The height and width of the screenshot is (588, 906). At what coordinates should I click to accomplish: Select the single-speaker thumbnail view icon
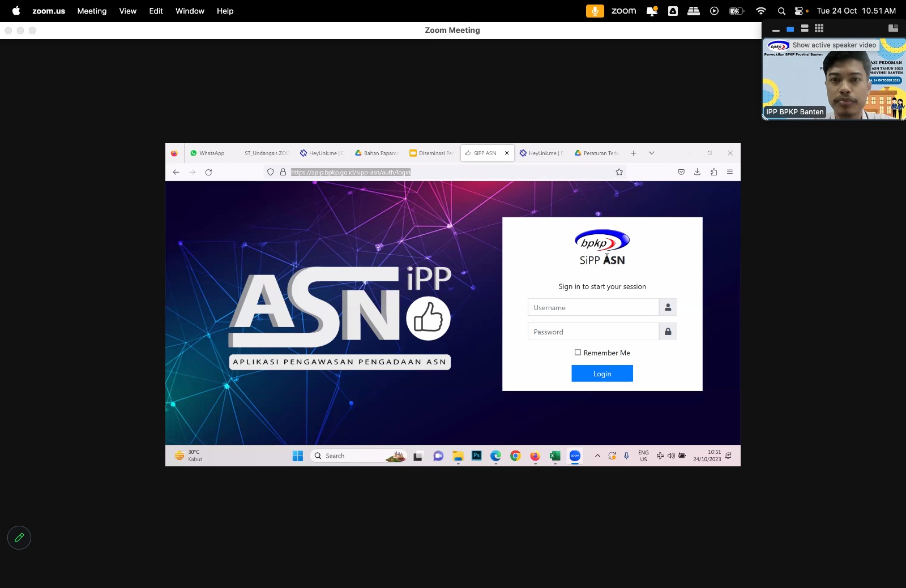[790, 29]
